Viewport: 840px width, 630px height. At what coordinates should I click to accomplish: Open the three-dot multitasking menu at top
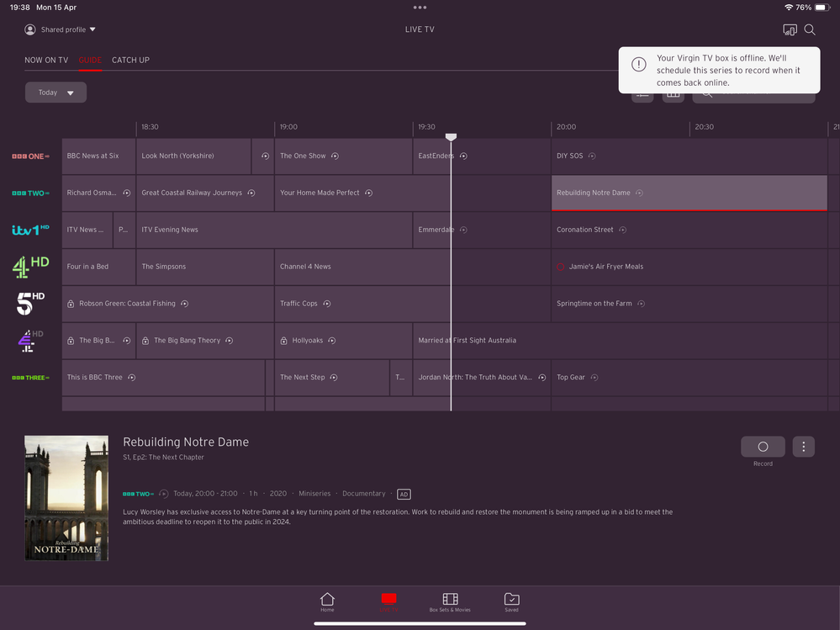tap(420, 8)
